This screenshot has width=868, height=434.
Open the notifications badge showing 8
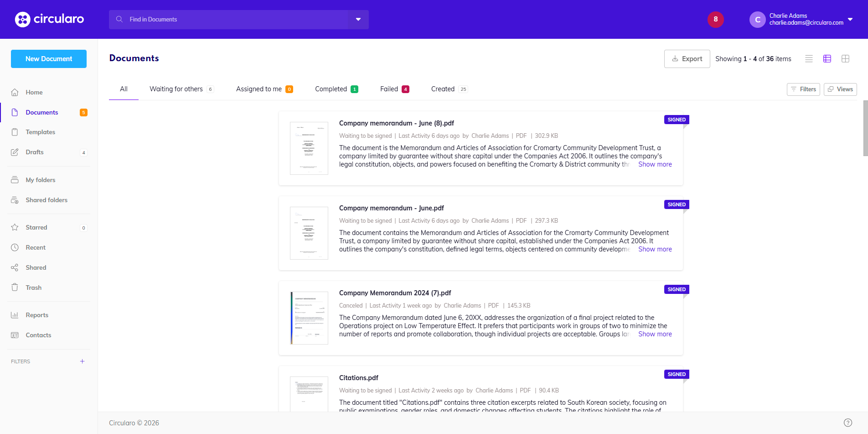(x=715, y=19)
